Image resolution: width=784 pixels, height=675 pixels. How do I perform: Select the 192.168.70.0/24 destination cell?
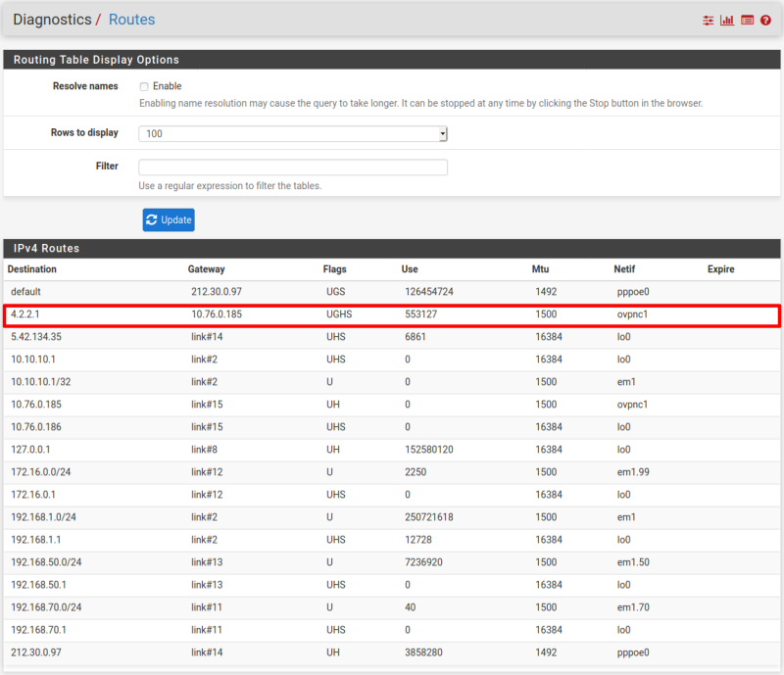click(x=46, y=606)
